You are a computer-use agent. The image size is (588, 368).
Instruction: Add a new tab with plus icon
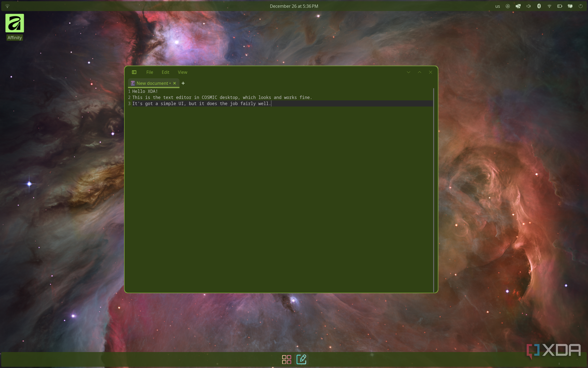tap(183, 83)
